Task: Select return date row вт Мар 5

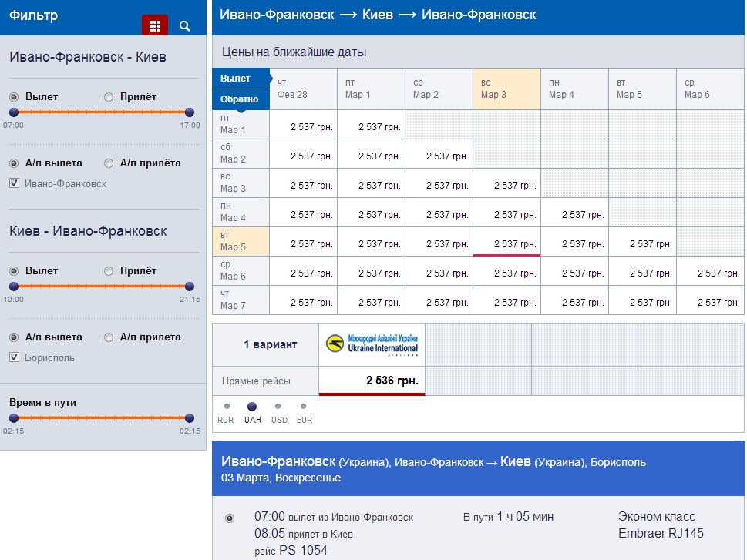Action: point(241,242)
